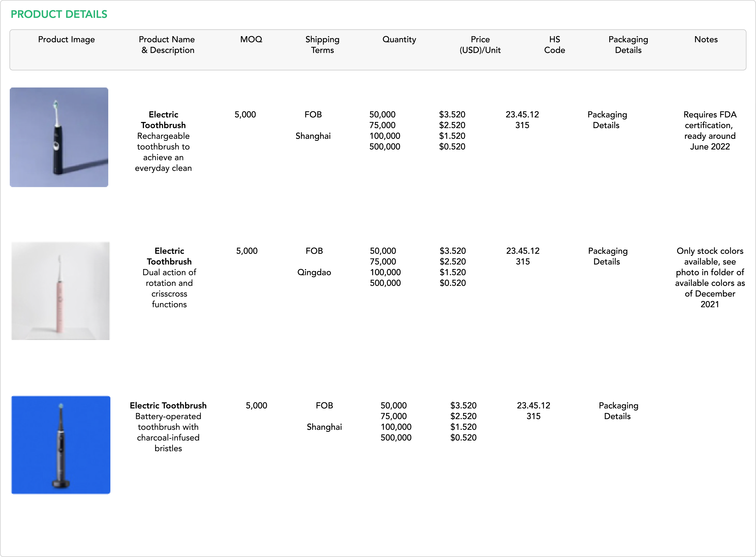This screenshot has width=756, height=557.
Task: Click price $2.520 in the Rechargeable row
Action: pos(452,125)
